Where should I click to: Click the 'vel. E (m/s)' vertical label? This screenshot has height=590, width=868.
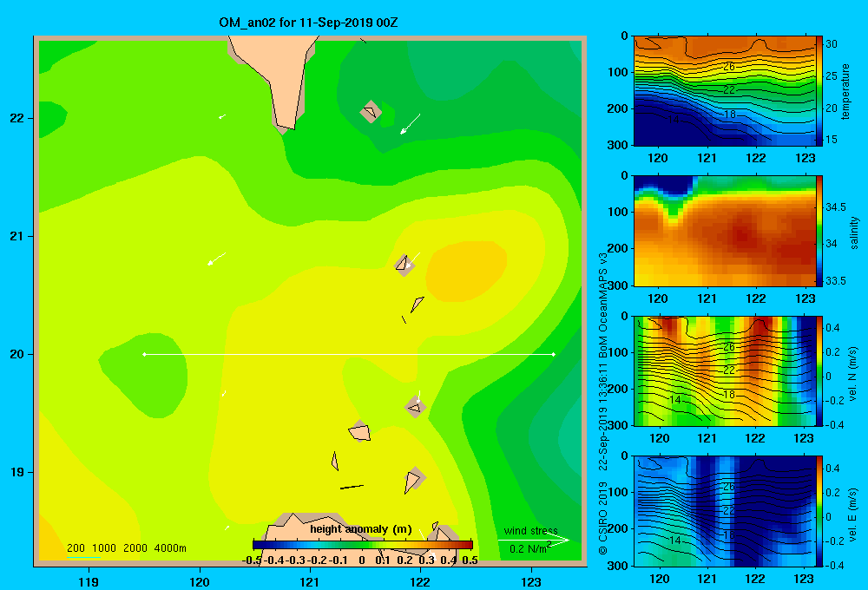[x=853, y=514]
